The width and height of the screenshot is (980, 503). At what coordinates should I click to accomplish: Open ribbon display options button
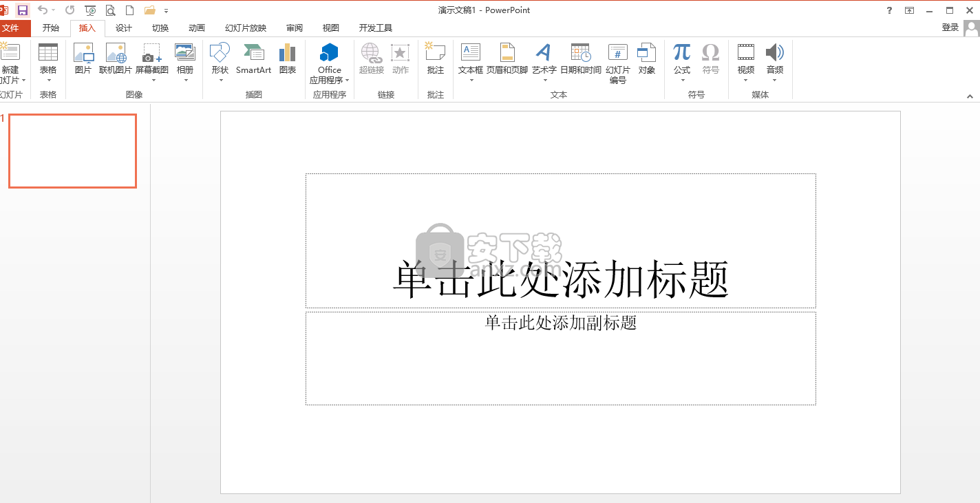pyautogui.click(x=910, y=10)
